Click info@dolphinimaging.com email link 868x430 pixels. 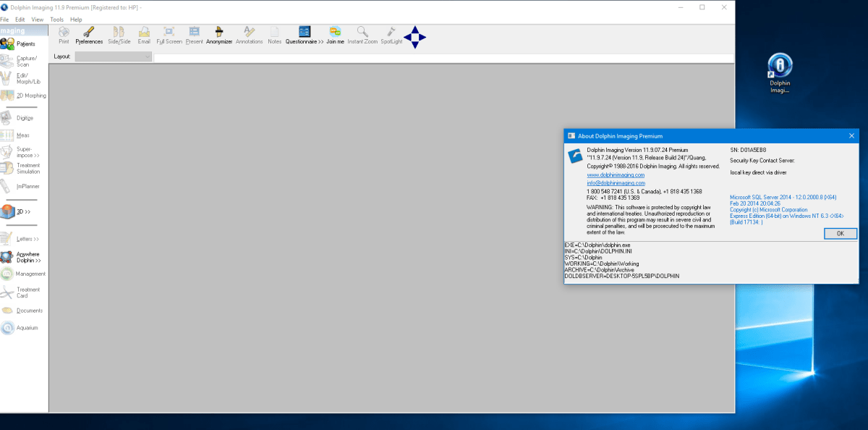tap(616, 183)
